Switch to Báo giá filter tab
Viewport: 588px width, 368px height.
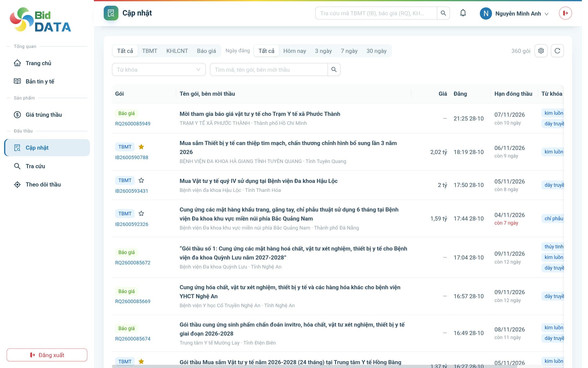(206, 51)
